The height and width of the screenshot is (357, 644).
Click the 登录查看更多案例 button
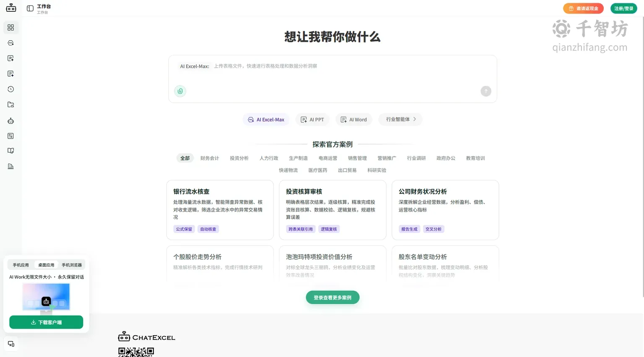[332, 297]
